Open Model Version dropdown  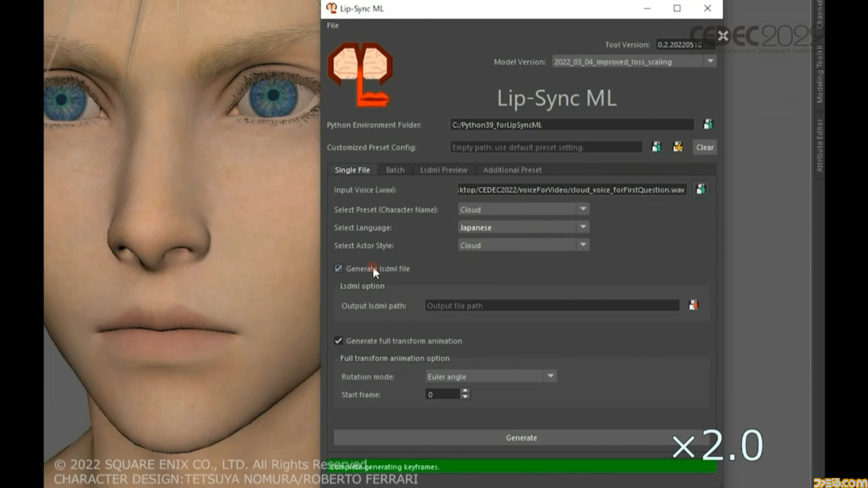click(634, 62)
